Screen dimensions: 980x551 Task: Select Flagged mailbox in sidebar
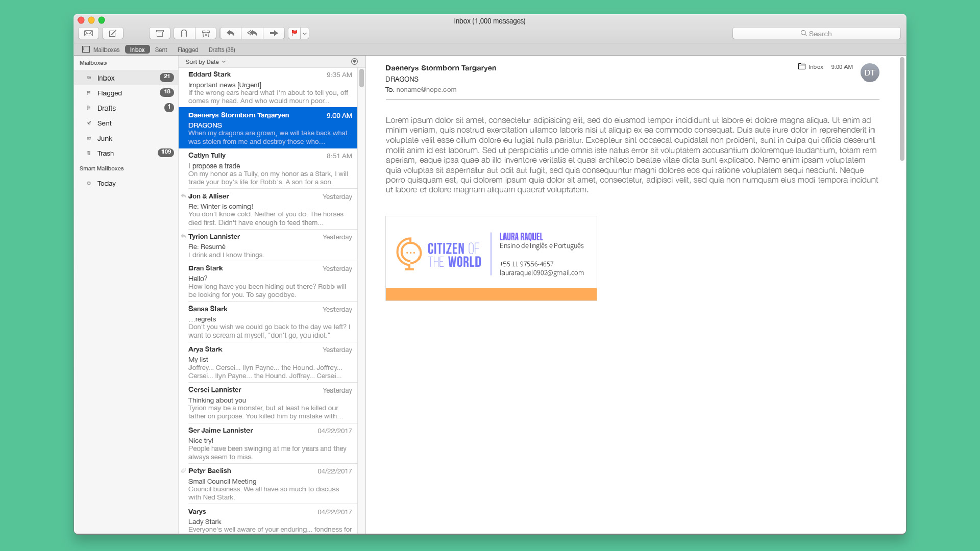126,93
